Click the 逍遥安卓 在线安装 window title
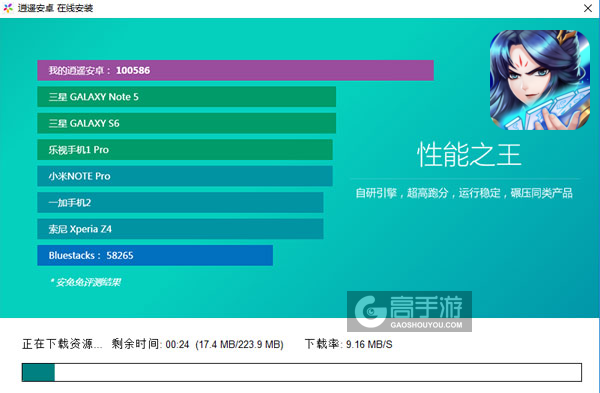 click(x=55, y=8)
